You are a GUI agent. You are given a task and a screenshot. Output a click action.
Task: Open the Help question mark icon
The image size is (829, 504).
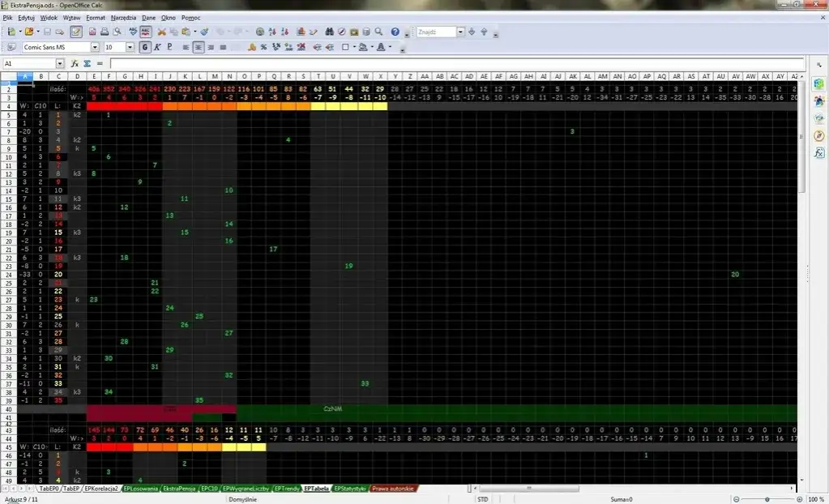395,32
